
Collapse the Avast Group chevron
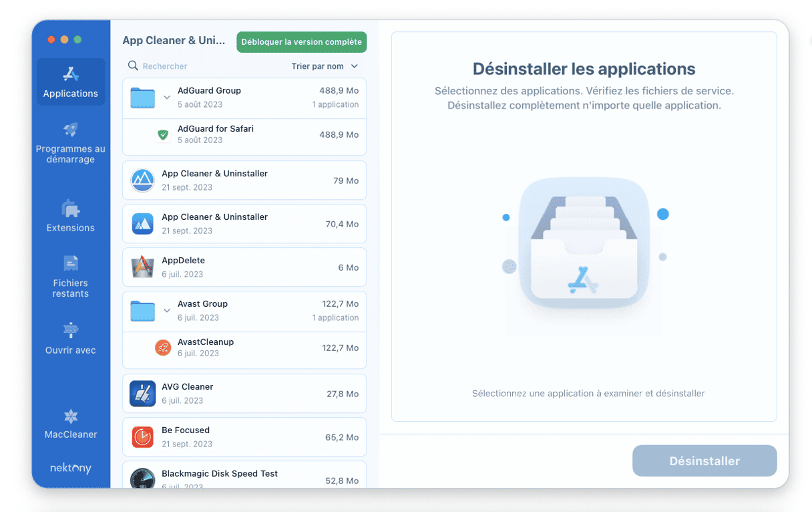(x=167, y=311)
